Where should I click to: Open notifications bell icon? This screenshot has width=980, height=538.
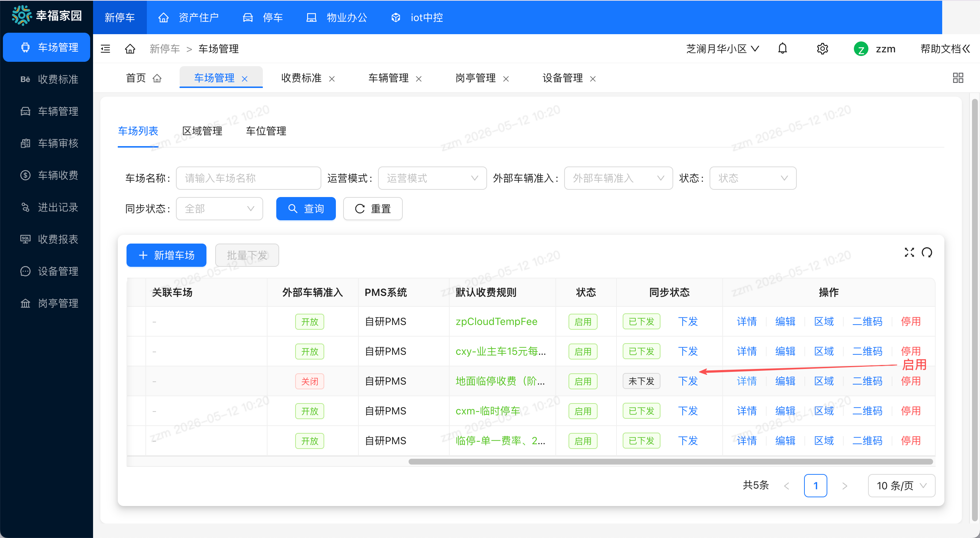point(783,49)
